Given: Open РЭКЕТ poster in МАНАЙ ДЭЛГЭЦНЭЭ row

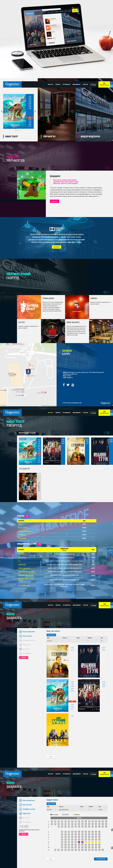Looking at the screenshot, I should click(52, 451).
